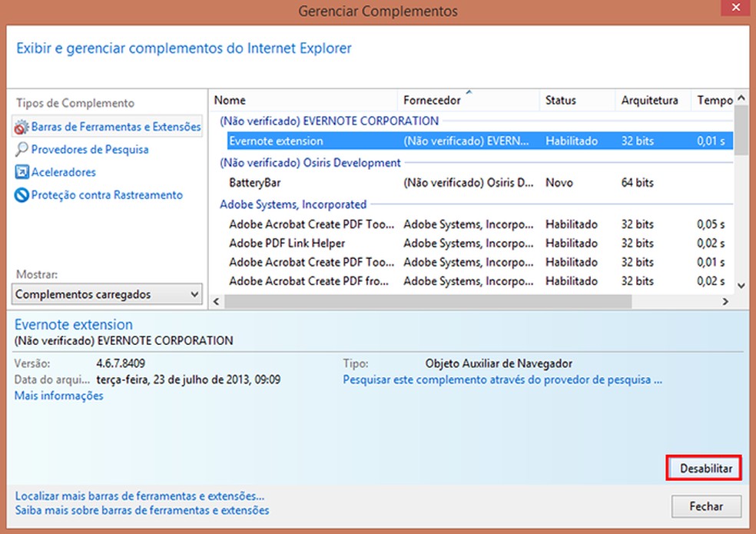
Task: Open the Mostrar dropdown Complementos carregados
Action: 108,294
